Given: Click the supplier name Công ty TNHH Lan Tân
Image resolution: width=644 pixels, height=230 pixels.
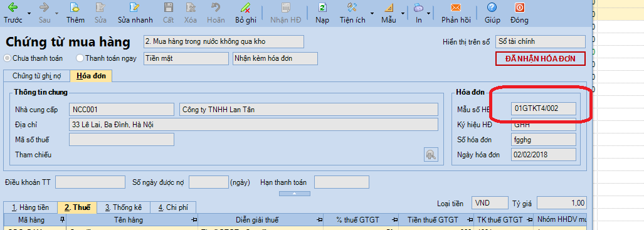Looking at the screenshot, I should 309,110.
